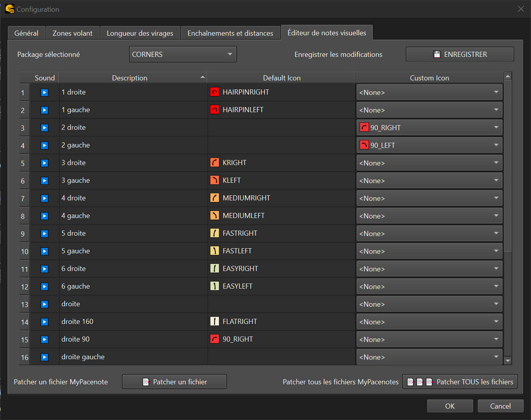Image resolution: width=531 pixels, height=420 pixels.
Task: Click the FASTLEFT default icon
Action: point(215,251)
